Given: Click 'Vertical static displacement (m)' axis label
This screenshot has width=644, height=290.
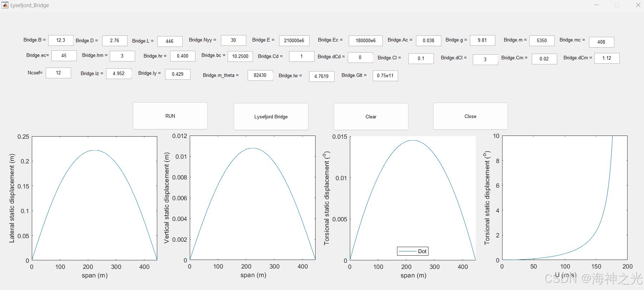Looking at the screenshot, I should pos(166,198).
